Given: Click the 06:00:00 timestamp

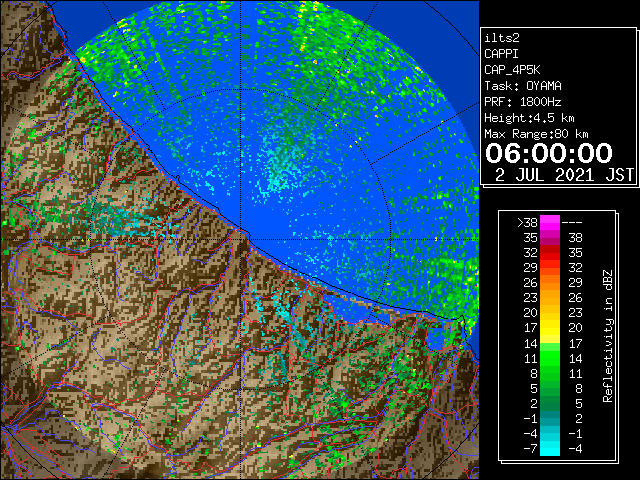Looking at the screenshot, I should 549,153.
